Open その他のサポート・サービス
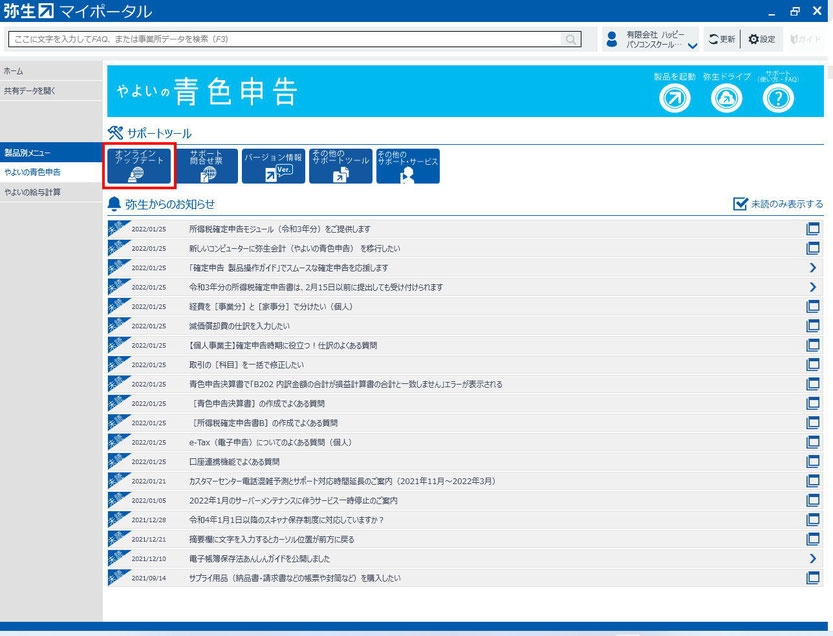 tap(407, 166)
